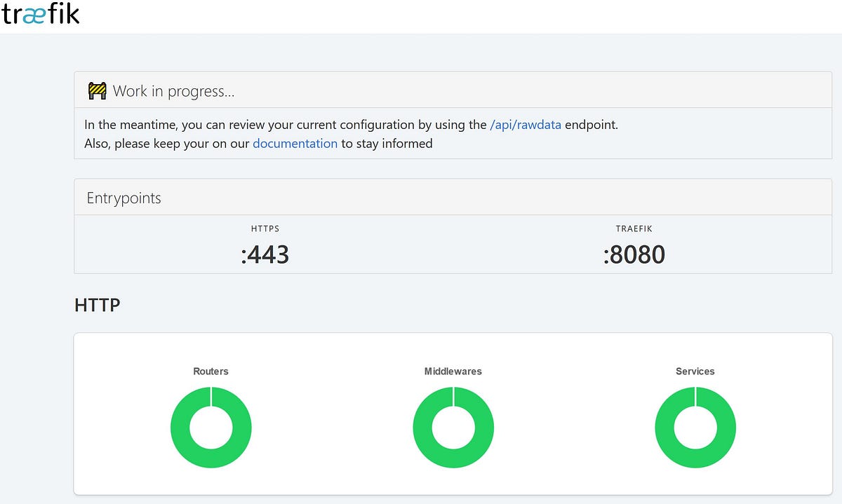
Task: Click the 'In the meantime' sentence
Action: tap(351, 125)
